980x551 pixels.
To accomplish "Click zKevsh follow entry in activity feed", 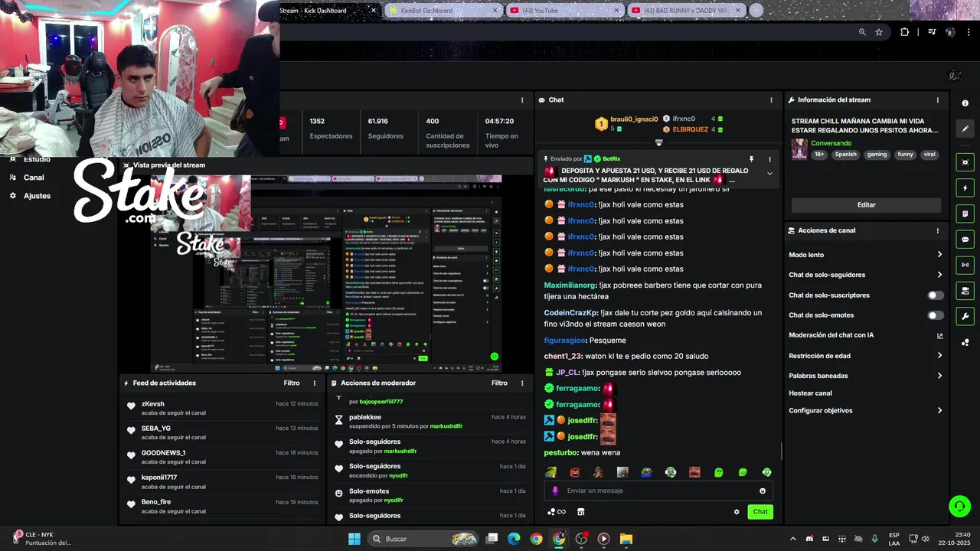I will pyautogui.click(x=222, y=408).
